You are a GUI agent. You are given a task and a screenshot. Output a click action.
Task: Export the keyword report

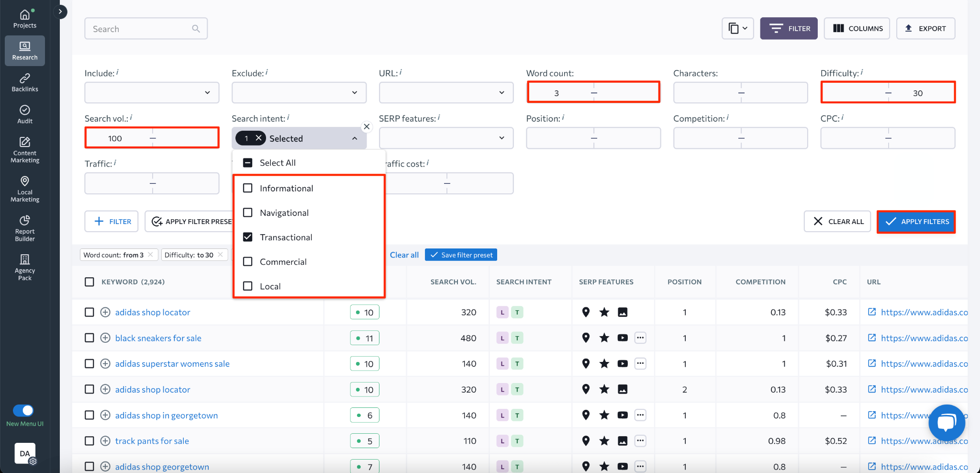pos(925,28)
